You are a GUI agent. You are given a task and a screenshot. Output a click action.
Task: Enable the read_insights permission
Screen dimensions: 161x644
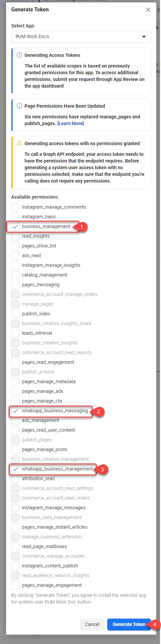click(15, 236)
